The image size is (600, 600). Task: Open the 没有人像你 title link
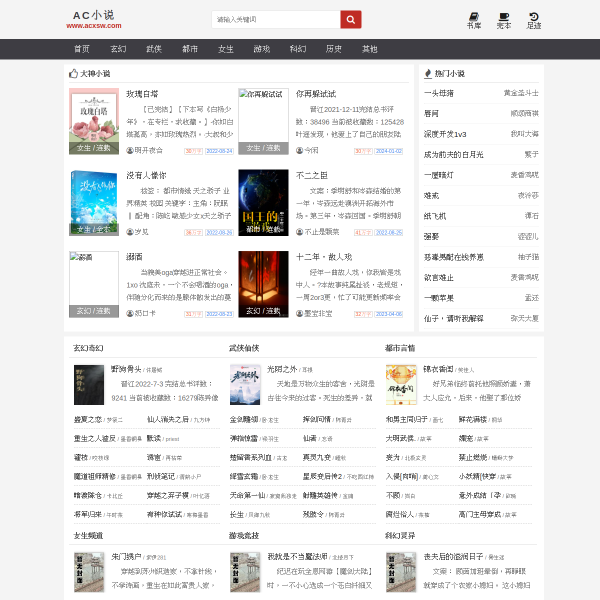pos(146,176)
